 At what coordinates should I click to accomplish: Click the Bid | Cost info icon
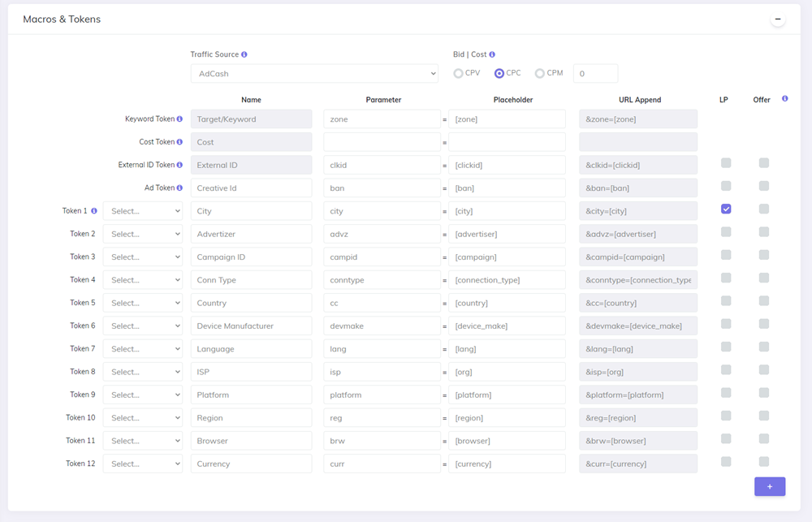coord(490,55)
